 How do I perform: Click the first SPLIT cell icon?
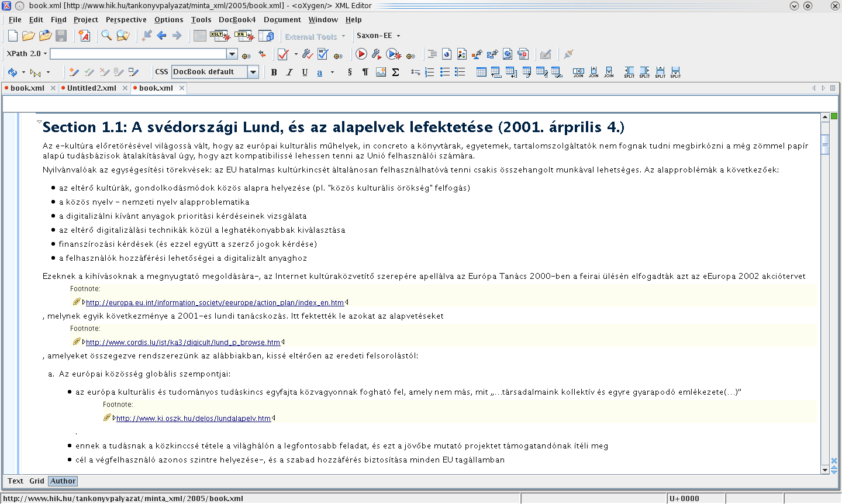click(x=629, y=73)
